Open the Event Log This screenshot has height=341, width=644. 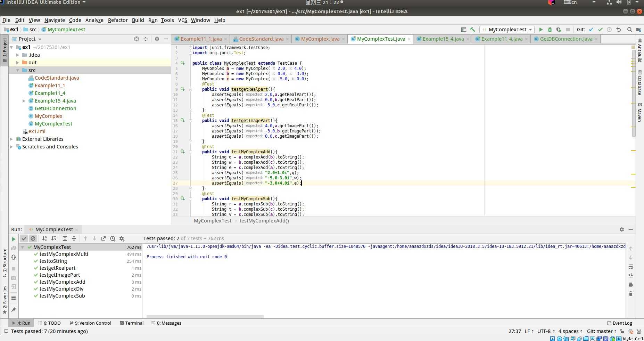[619, 323]
